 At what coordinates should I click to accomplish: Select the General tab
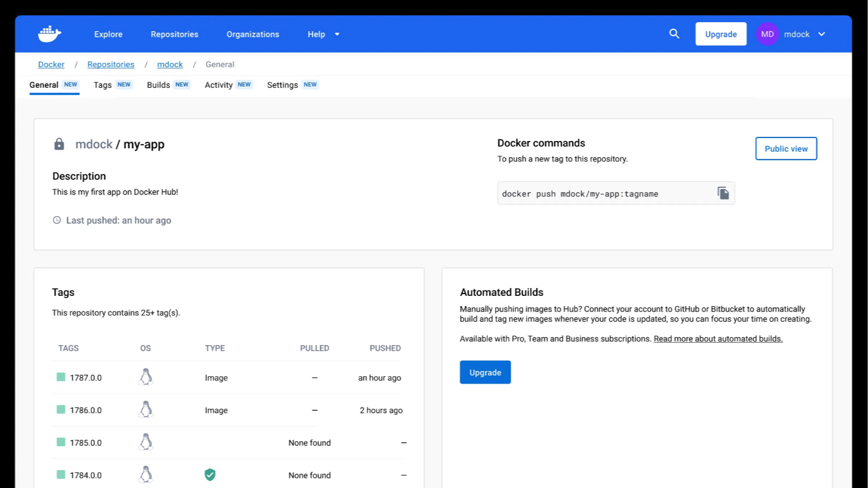click(x=54, y=85)
